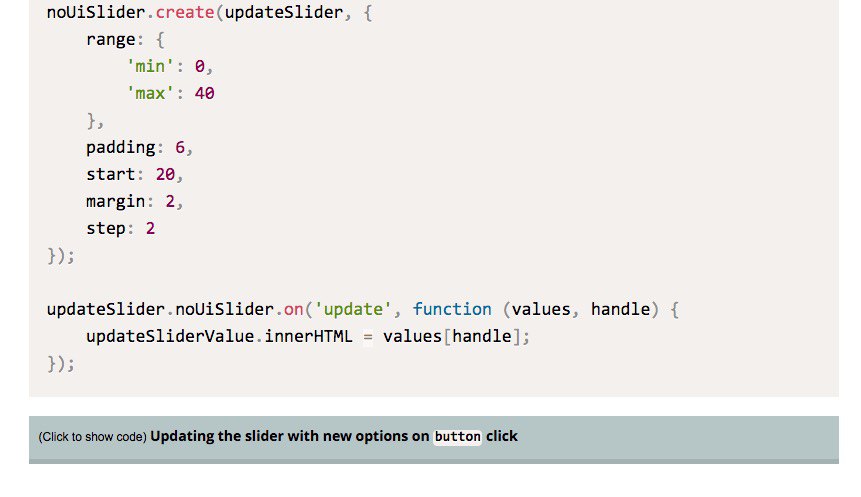Screen dimensions: 861x497
Task: Click the '(Click to show code)' label
Action: [92, 437]
